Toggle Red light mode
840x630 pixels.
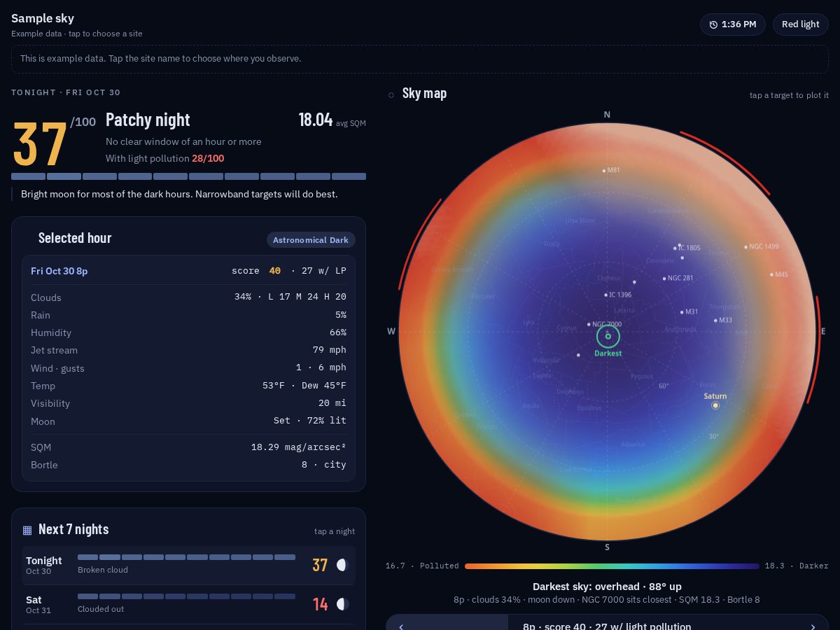(x=800, y=24)
